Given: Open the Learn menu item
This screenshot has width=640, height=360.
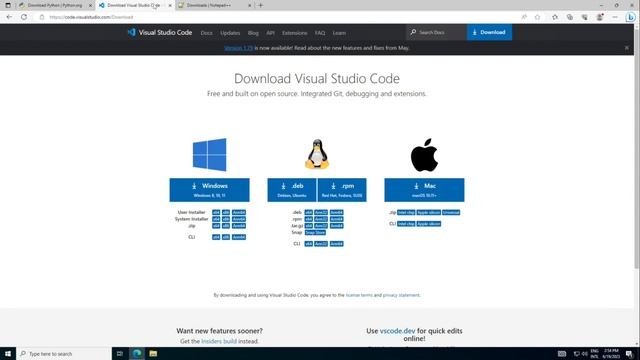Looking at the screenshot, I should [339, 33].
